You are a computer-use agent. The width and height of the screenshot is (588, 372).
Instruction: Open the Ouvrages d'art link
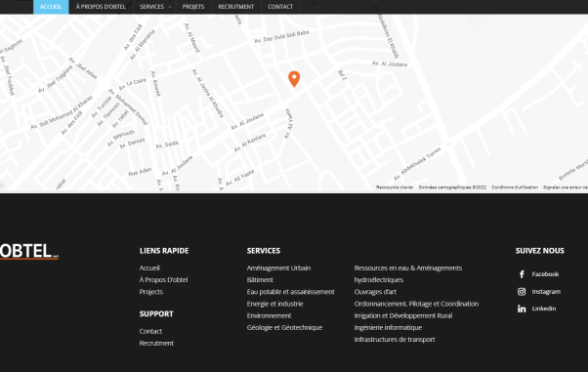pyautogui.click(x=375, y=292)
